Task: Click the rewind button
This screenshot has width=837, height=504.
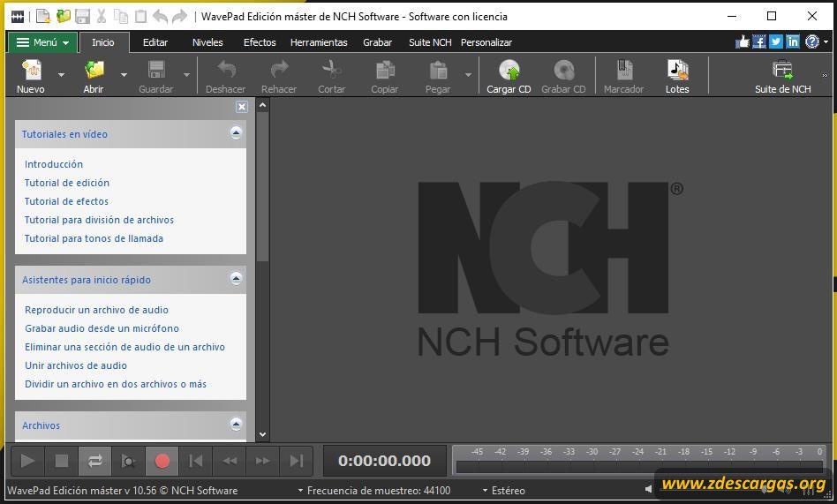Action: tap(230, 461)
